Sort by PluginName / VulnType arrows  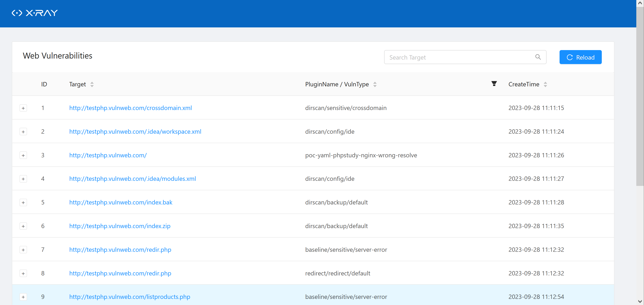375,84
